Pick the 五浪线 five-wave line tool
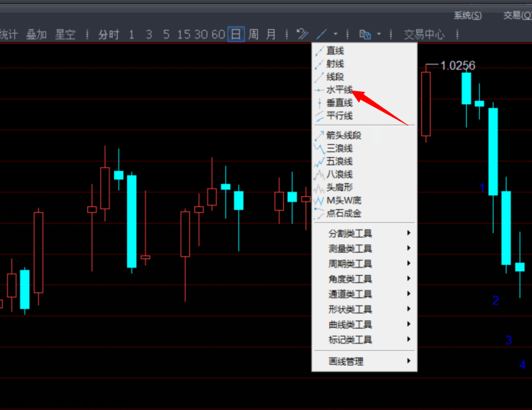Viewport: 532px width, 410px height. coord(339,162)
